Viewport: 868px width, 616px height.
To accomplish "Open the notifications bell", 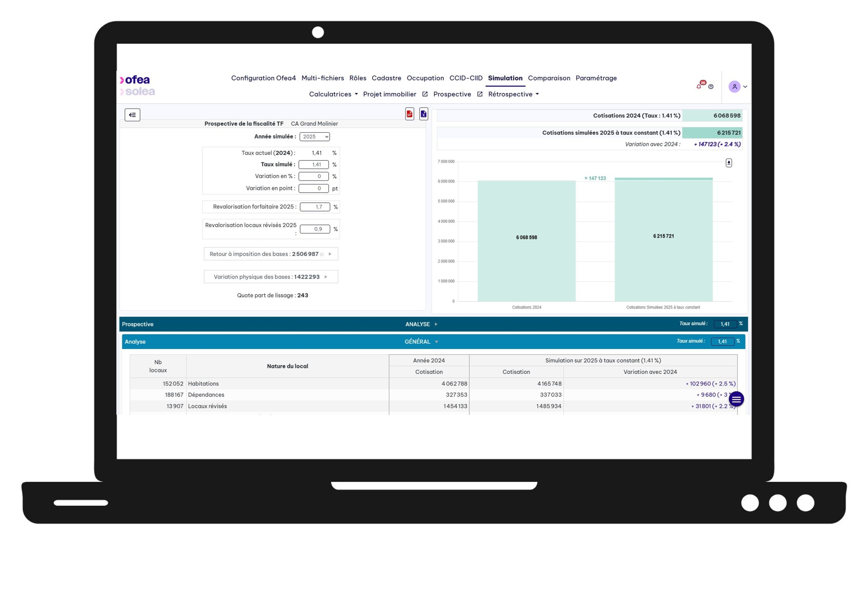I will [698, 86].
